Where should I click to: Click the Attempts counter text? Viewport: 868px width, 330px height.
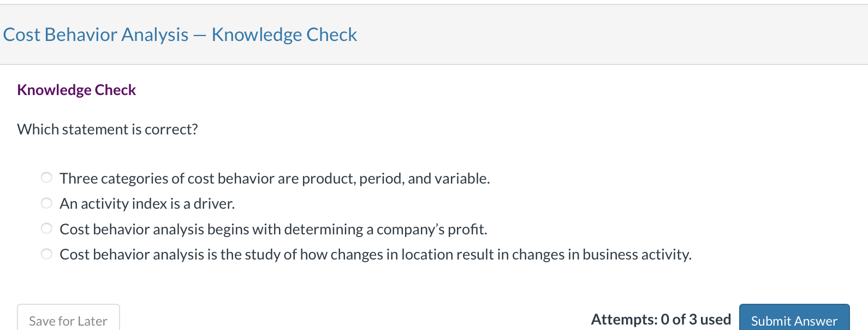(661, 319)
